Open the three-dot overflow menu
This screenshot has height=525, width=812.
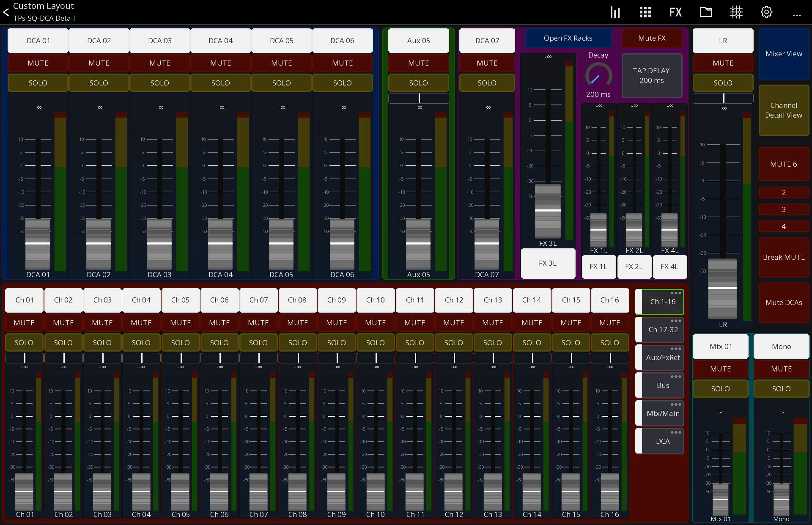tap(797, 15)
